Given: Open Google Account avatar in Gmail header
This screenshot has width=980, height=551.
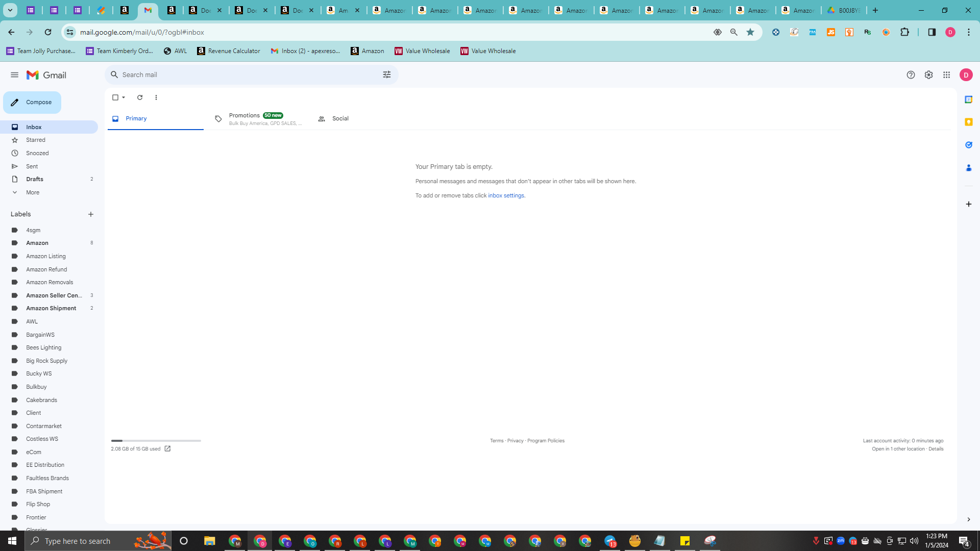Looking at the screenshot, I should pos(966,75).
